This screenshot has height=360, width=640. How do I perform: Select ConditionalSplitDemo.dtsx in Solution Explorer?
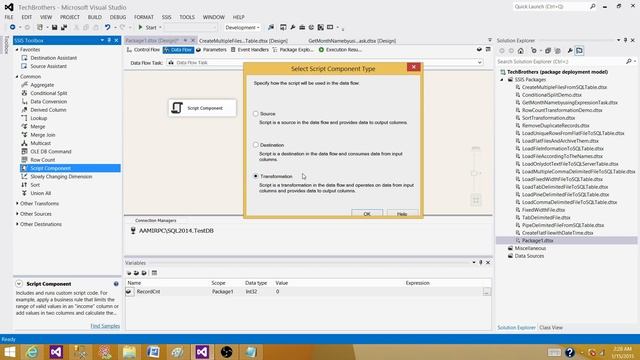tap(551, 95)
